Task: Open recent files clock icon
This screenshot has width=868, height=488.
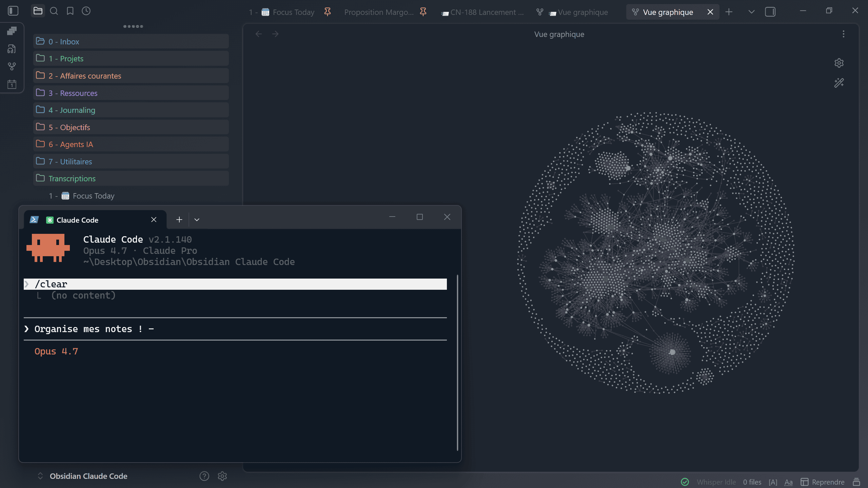Action: click(86, 11)
